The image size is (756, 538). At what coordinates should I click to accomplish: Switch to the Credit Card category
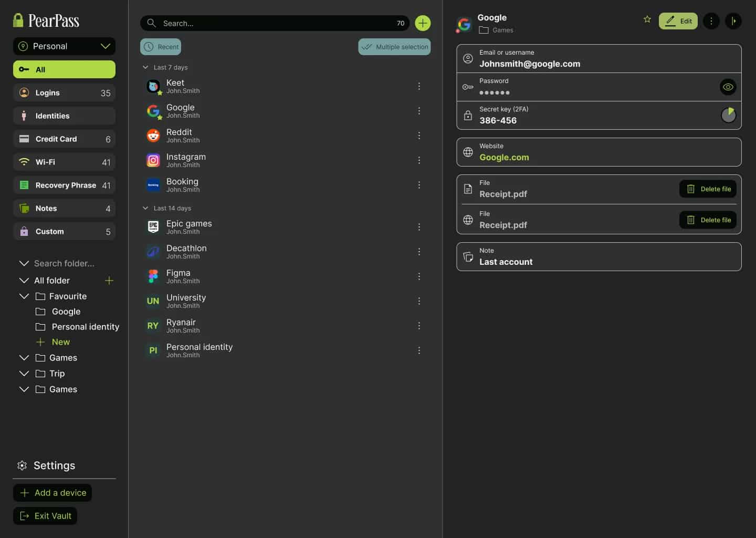pyautogui.click(x=64, y=139)
